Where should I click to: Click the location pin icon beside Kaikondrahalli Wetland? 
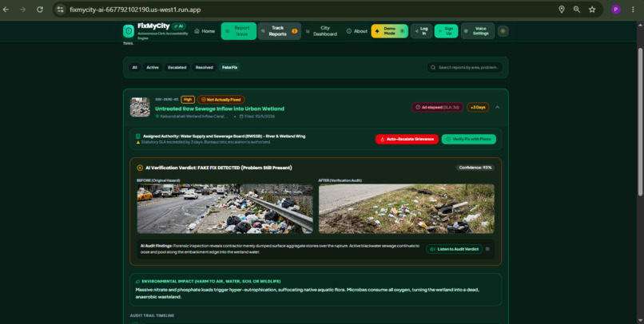(157, 117)
